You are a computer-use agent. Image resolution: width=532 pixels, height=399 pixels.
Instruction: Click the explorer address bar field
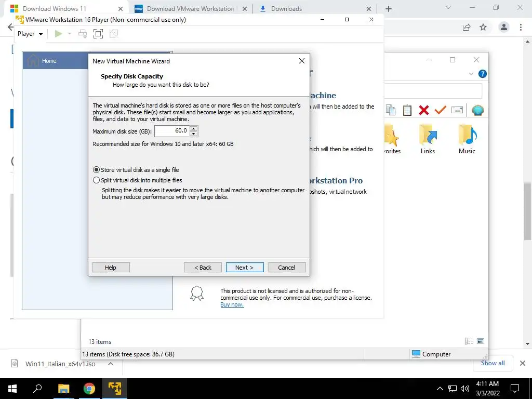point(433,91)
